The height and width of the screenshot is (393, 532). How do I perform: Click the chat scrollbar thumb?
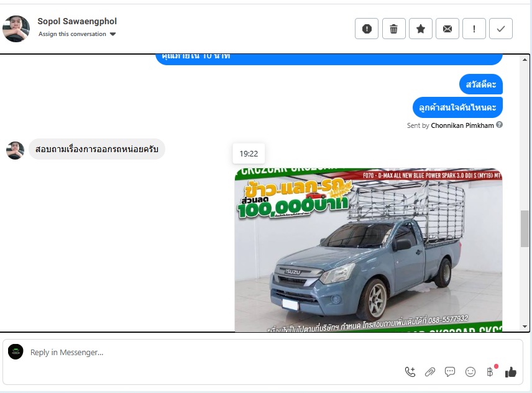tap(525, 228)
